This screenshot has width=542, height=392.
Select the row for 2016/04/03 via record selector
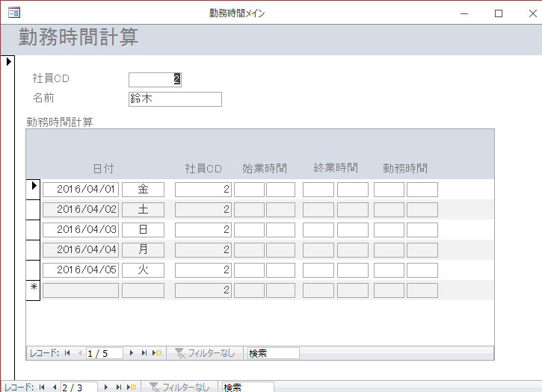pyautogui.click(x=33, y=230)
